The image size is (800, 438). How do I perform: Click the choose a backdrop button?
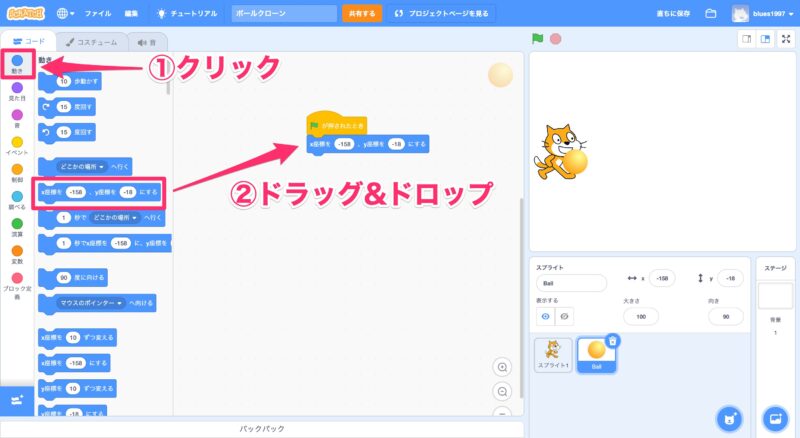click(x=773, y=417)
